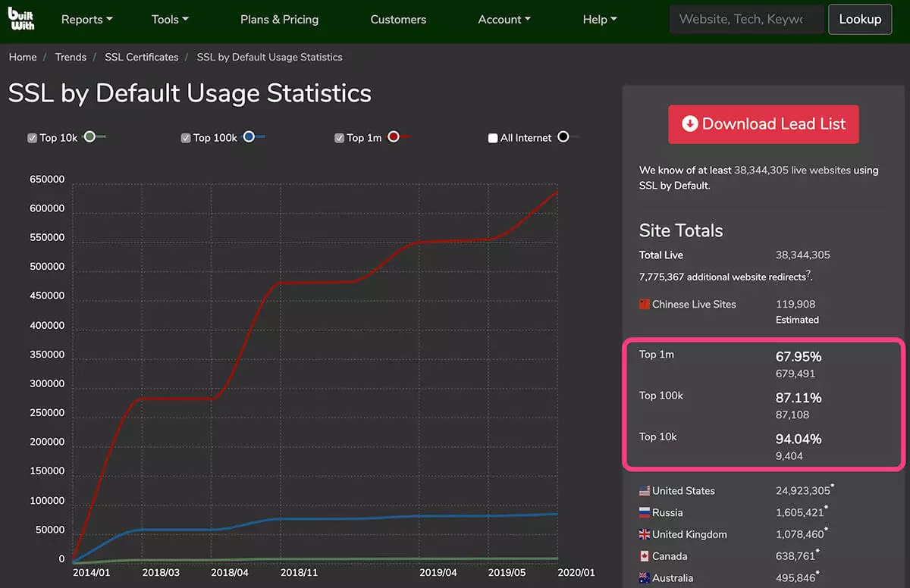Click the Top 1m red legend marker

394,136
